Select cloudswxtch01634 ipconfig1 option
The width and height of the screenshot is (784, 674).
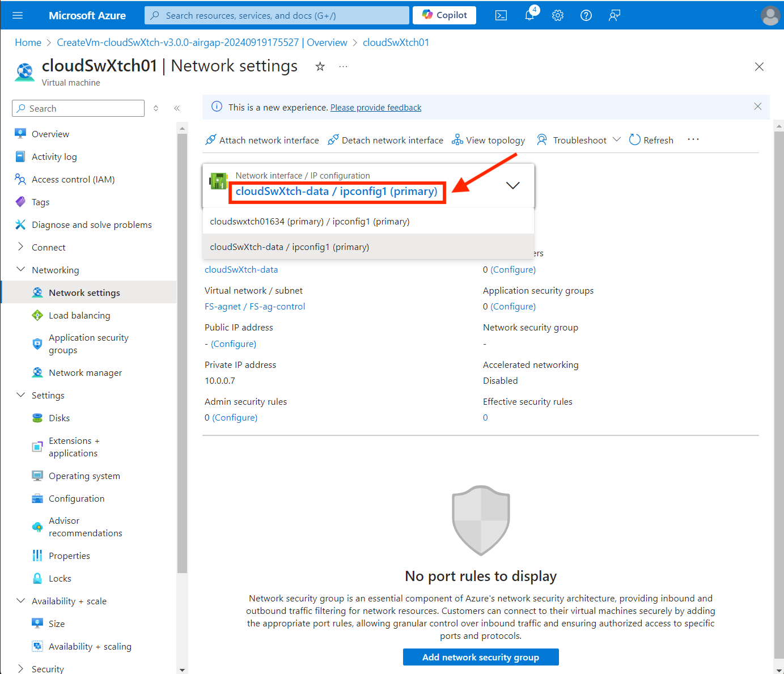310,222
